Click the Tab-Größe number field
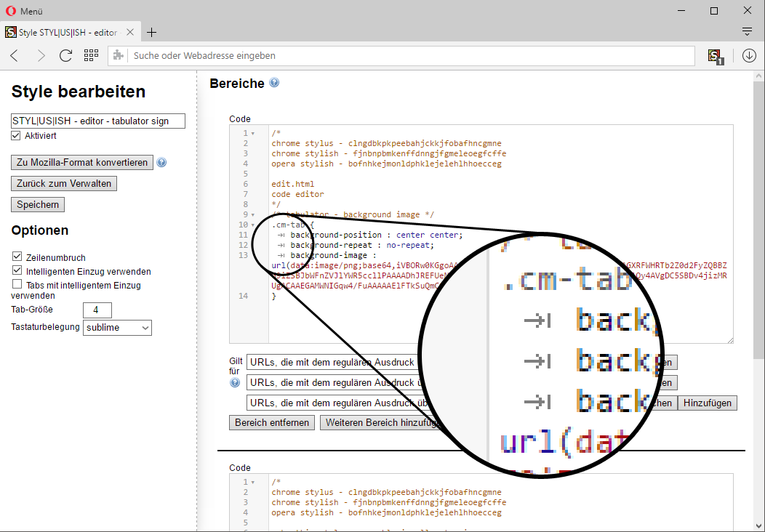Viewport: 765px width, 532px height. (97, 310)
